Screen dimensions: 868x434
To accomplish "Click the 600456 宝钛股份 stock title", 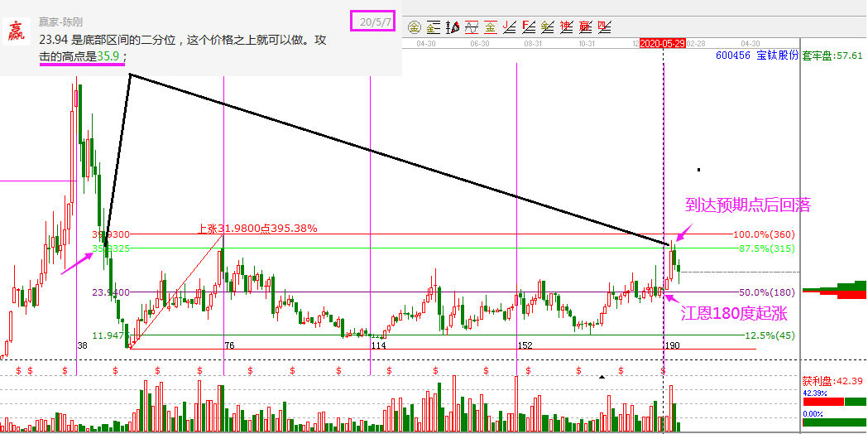I will [757, 55].
